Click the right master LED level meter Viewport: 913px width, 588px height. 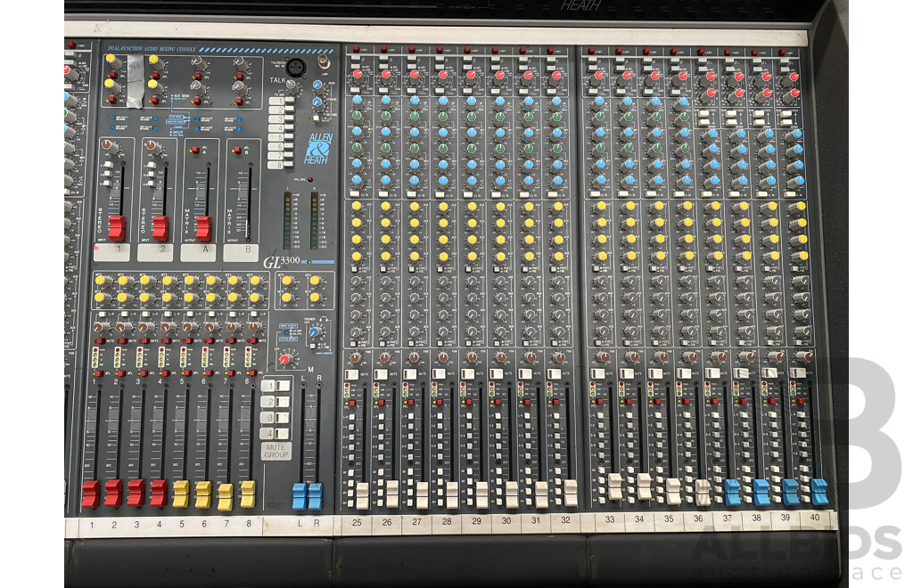coord(315,217)
